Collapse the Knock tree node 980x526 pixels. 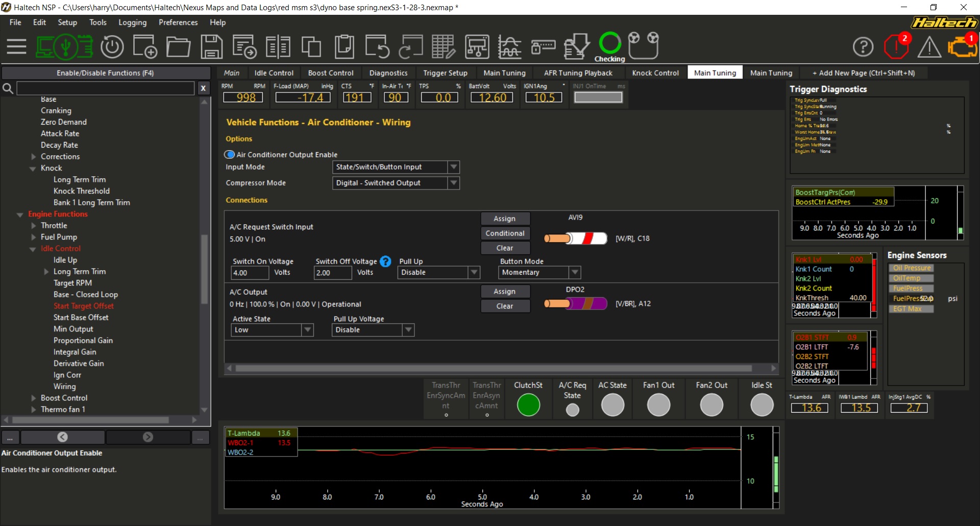(33, 169)
